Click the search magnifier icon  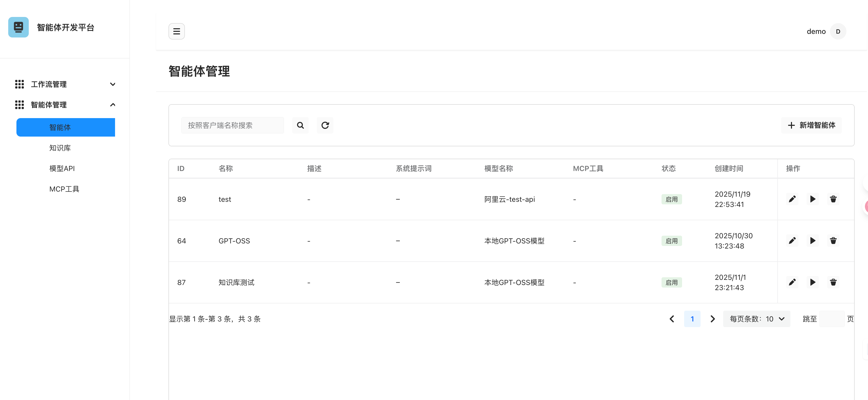coord(300,125)
